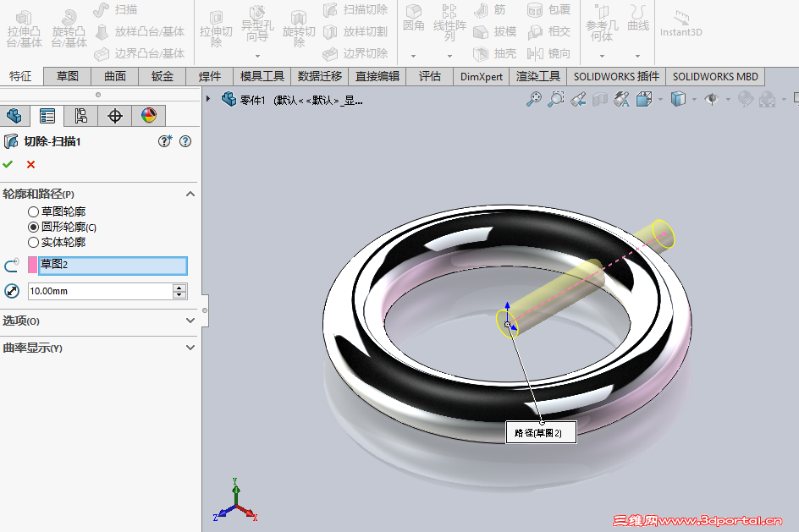This screenshot has height=532, width=799.
Task: Expand the Curvature Display (曲率显示) section
Action: [x=190, y=348]
